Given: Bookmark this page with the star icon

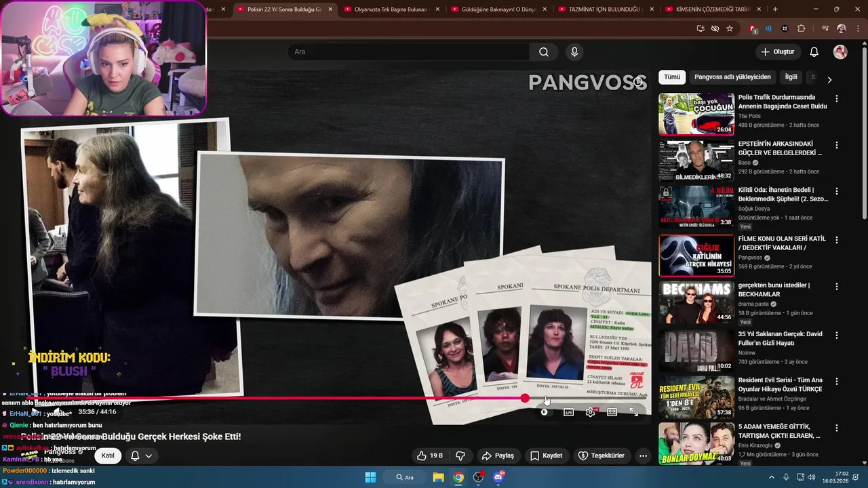Looking at the screenshot, I should click(730, 28).
